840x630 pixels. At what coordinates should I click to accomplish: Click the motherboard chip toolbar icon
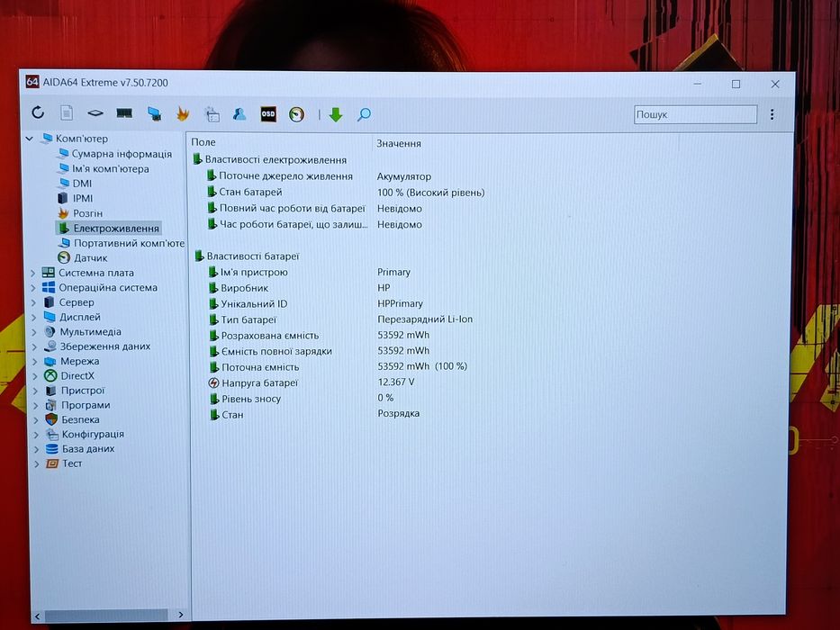[x=95, y=113]
